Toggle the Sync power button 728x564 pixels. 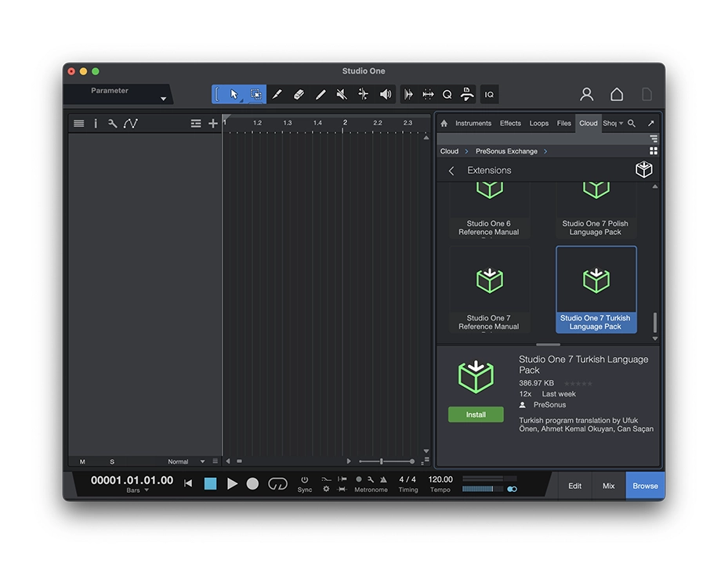(x=305, y=479)
